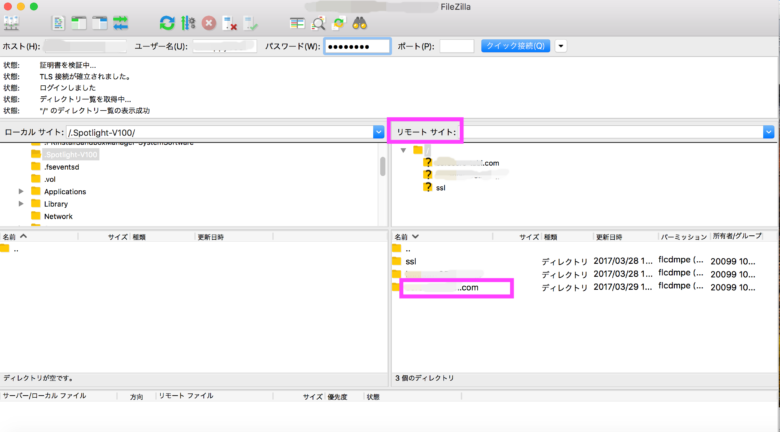Select the Network folder

pos(58,216)
